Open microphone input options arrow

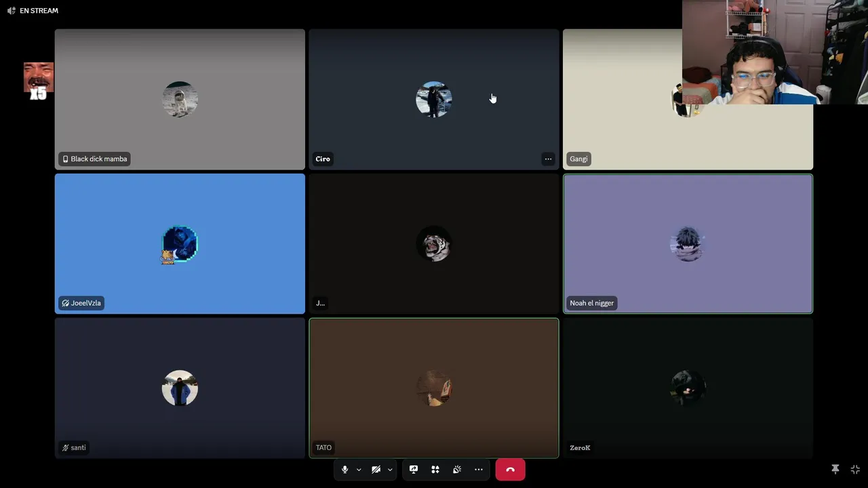[x=359, y=470]
